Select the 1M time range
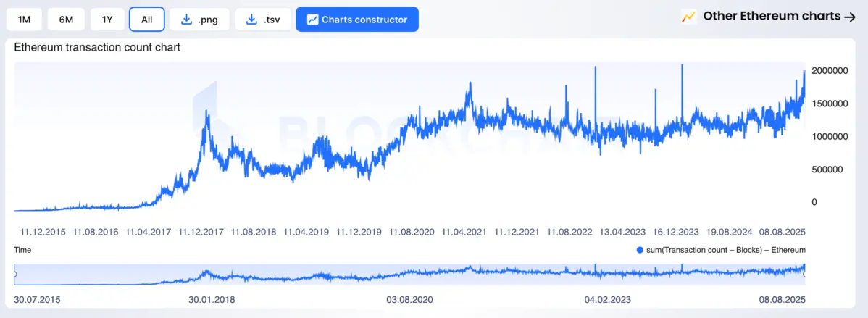868x318 pixels. click(x=24, y=20)
